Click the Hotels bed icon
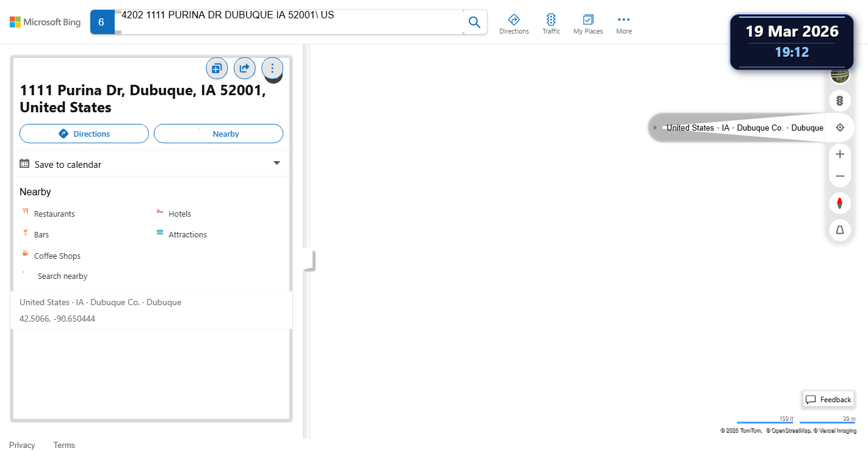 pyautogui.click(x=160, y=211)
